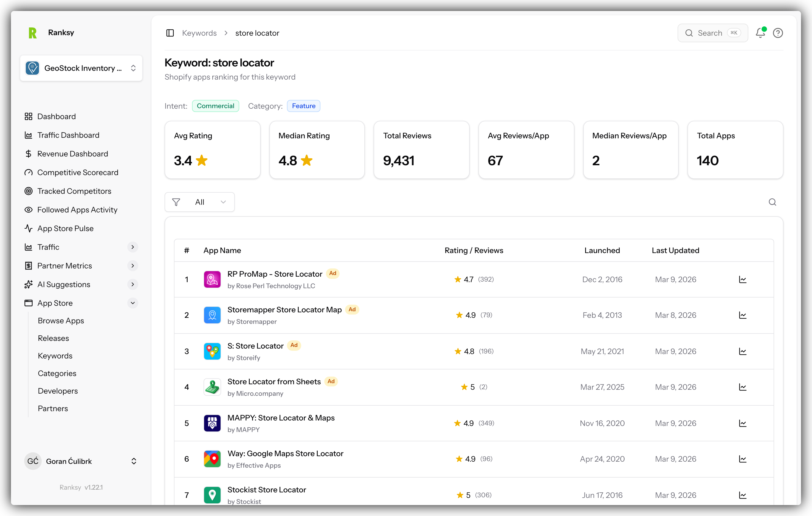Open Keywords submenu item

pos(55,356)
